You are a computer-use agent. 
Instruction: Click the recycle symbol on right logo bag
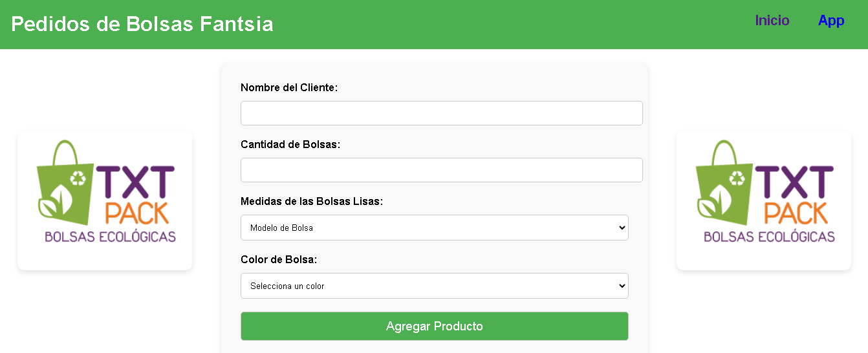[x=737, y=177]
